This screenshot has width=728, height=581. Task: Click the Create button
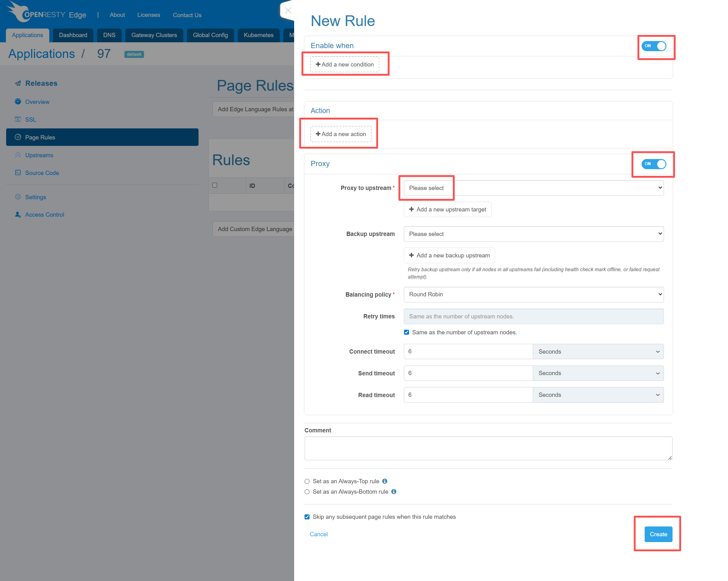coord(658,534)
